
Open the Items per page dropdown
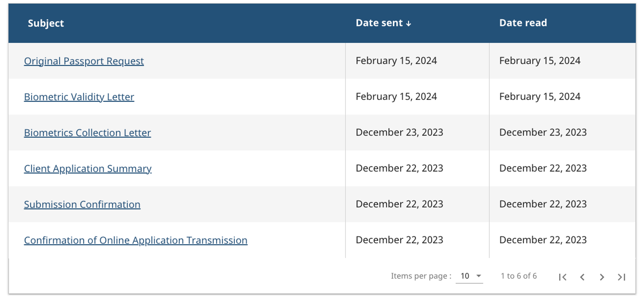tap(469, 276)
